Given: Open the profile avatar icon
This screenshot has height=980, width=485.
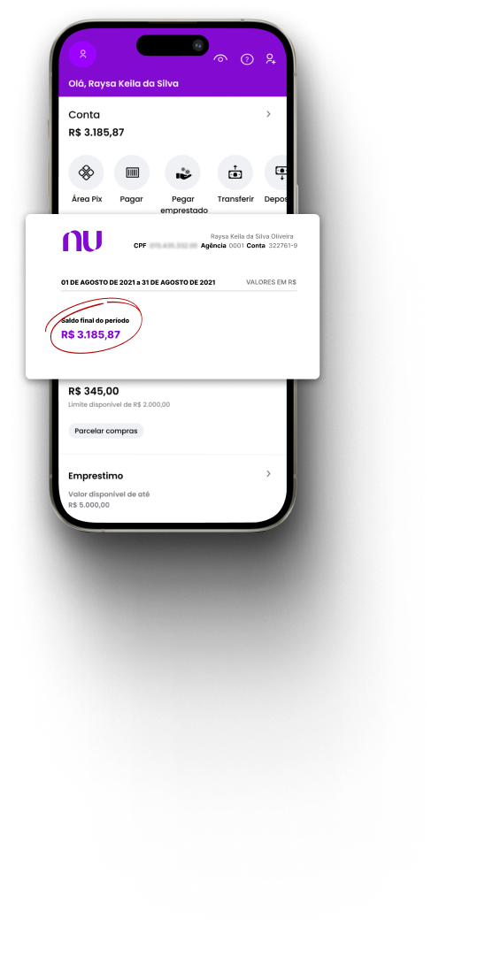Looking at the screenshot, I should coord(82,54).
